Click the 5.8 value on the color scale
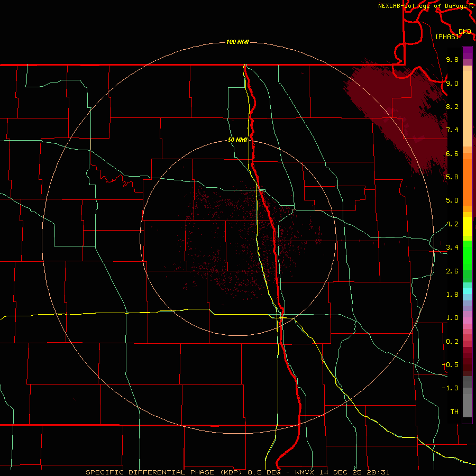 (452, 177)
